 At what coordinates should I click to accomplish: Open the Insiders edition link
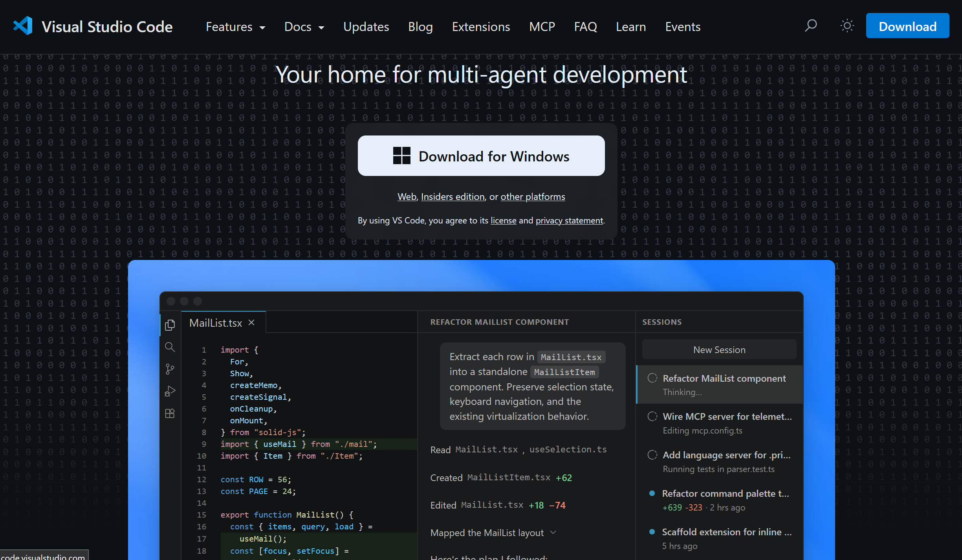pyautogui.click(x=453, y=197)
